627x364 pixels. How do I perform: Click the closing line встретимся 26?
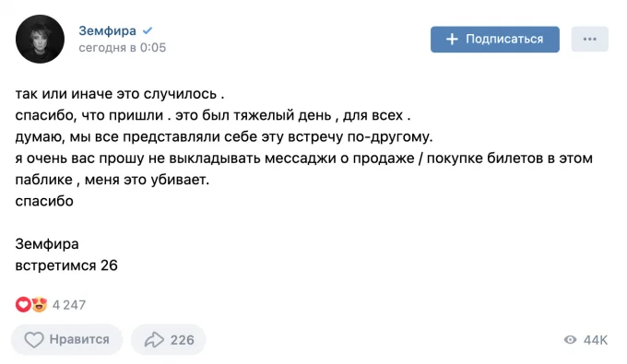coord(66,265)
